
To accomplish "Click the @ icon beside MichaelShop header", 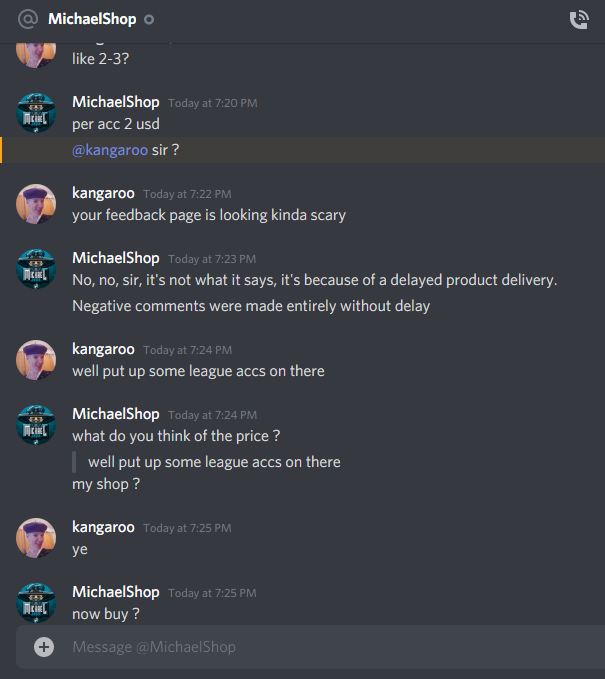I will tap(28, 19).
